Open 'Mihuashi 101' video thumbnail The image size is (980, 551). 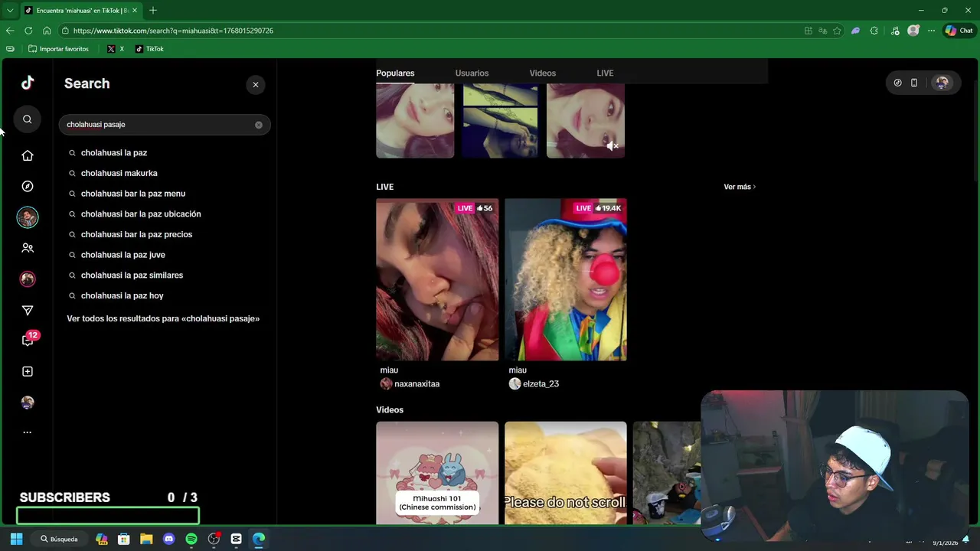[x=437, y=473]
